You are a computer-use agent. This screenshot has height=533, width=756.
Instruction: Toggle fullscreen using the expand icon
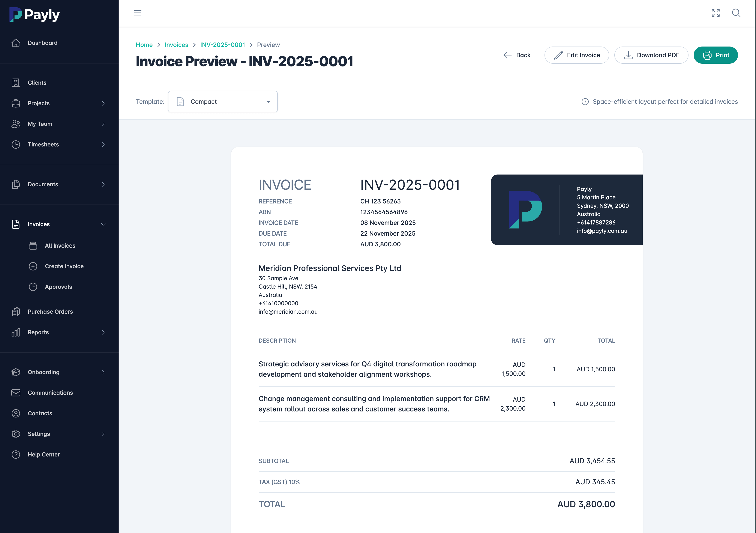tap(715, 13)
